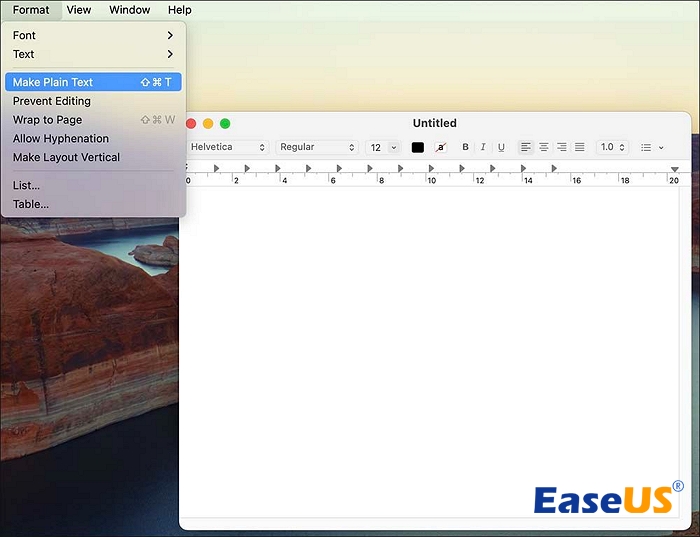Image resolution: width=700 pixels, height=537 pixels.
Task: Open the Helvetica font family dropdown
Action: point(228,147)
